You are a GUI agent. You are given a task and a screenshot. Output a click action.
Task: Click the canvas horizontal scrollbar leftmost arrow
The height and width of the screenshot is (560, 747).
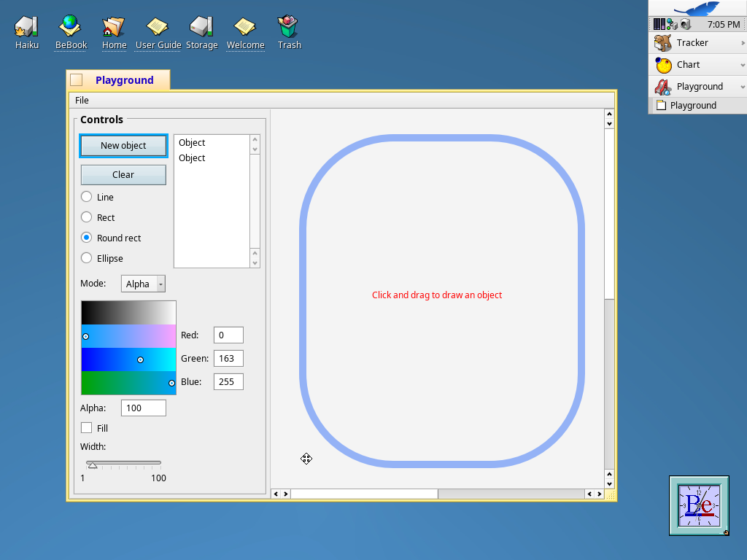click(276, 494)
